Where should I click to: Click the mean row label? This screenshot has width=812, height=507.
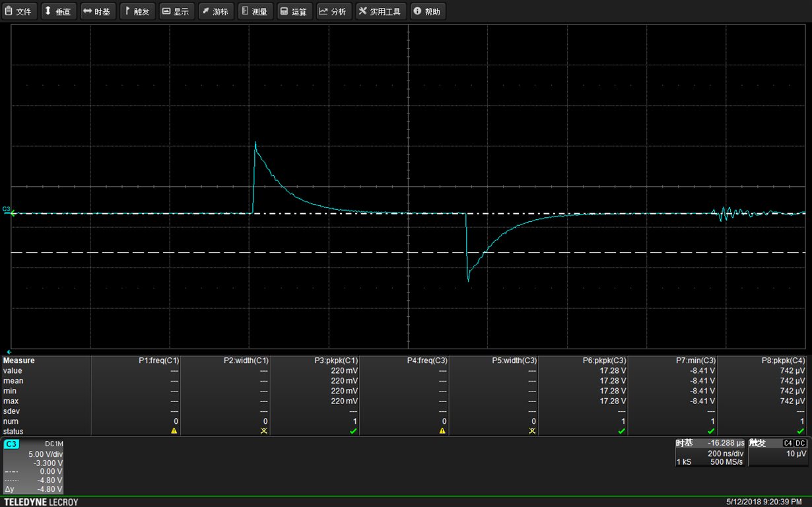[x=13, y=380]
